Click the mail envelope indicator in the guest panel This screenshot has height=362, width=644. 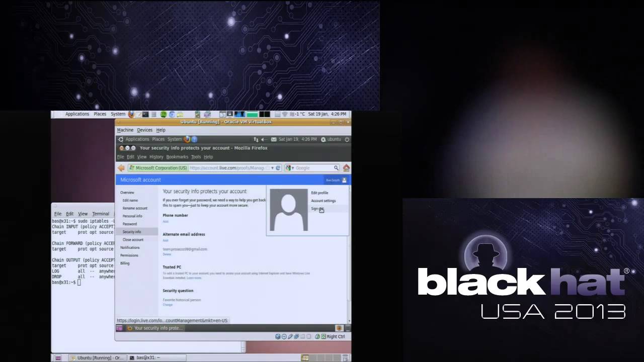tap(274, 139)
